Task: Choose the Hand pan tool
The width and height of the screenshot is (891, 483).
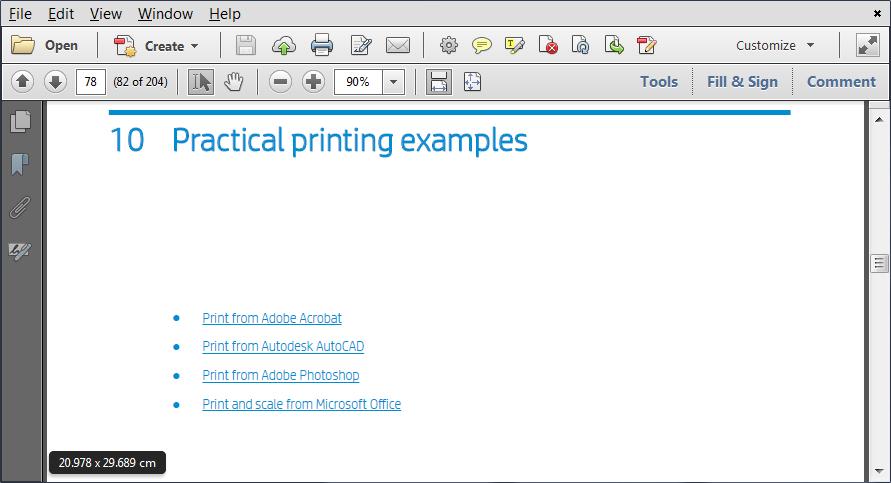Action: point(234,82)
